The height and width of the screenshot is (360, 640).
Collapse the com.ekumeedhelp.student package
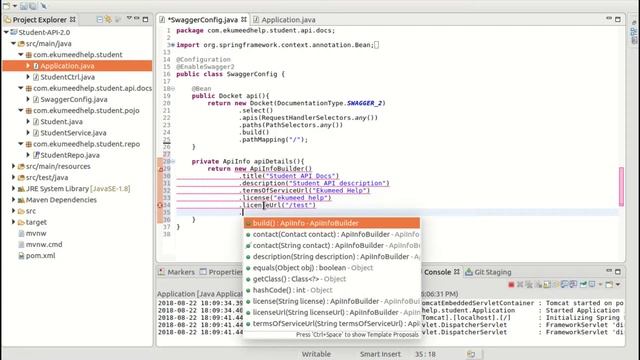coord(21,54)
